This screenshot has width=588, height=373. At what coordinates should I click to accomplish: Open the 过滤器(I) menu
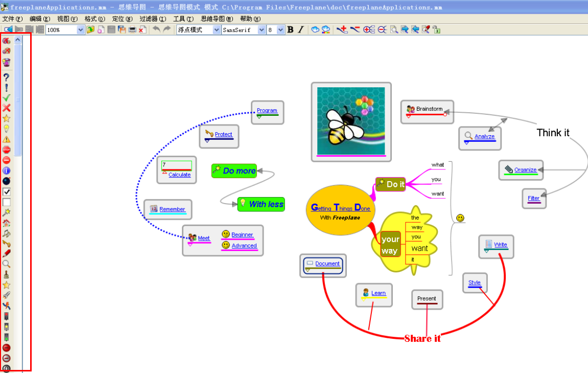point(153,19)
